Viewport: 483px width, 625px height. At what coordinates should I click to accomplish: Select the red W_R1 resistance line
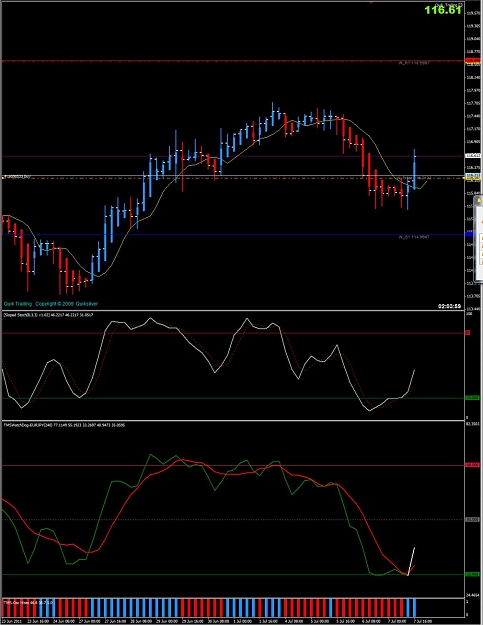pos(231,61)
